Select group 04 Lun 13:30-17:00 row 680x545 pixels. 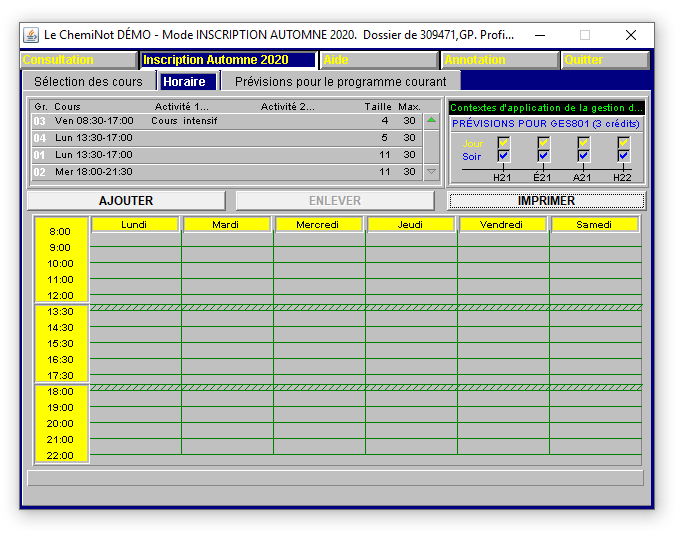pyautogui.click(x=227, y=138)
